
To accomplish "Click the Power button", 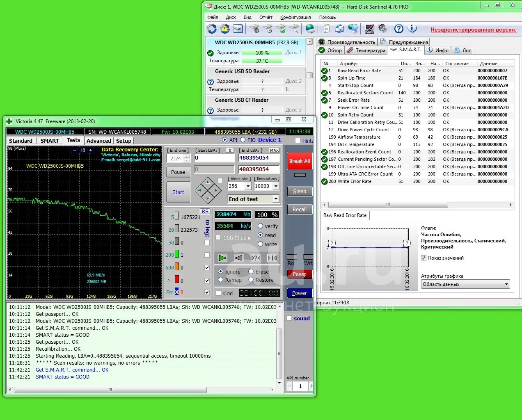I will click(x=300, y=293).
